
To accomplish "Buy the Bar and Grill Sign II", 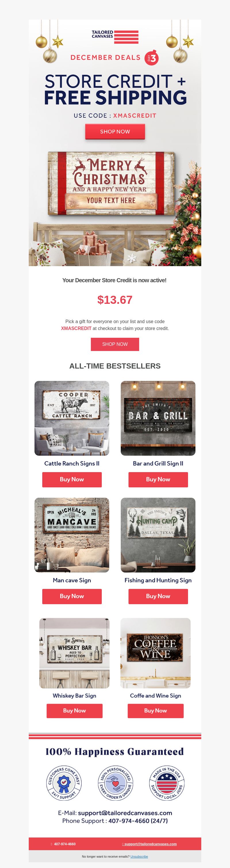I will pyautogui.click(x=158, y=480).
